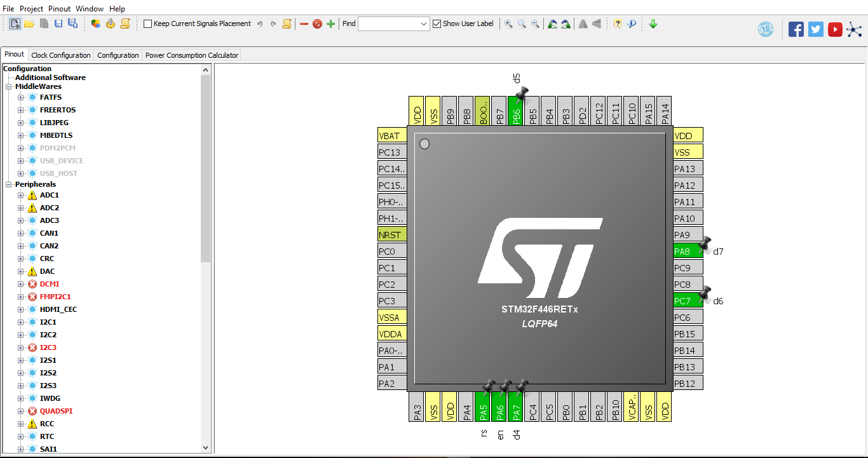Zoom out with the magnifier minus icon
Image resolution: width=868 pixels, height=458 pixels.
[535, 24]
